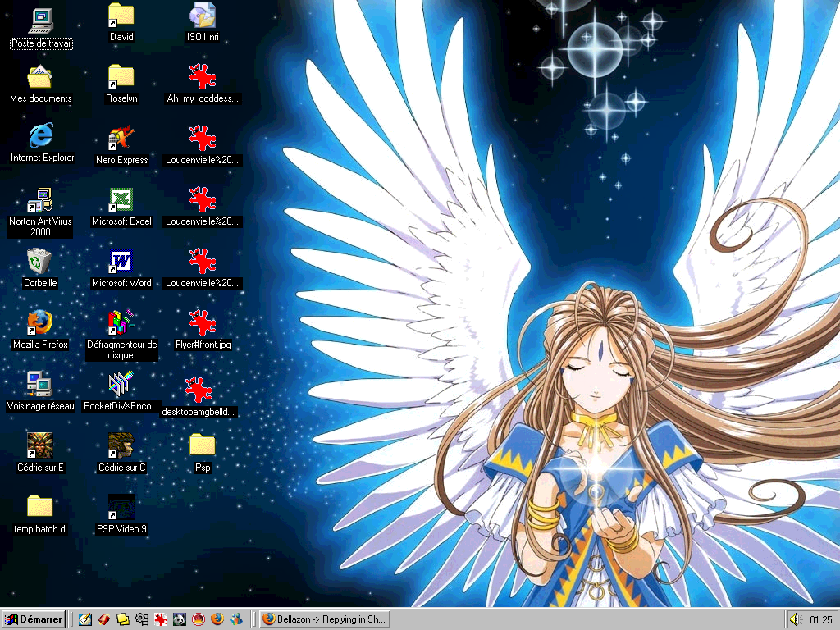Click Show Desktop in quick launch

pyautogui.click(x=84, y=619)
